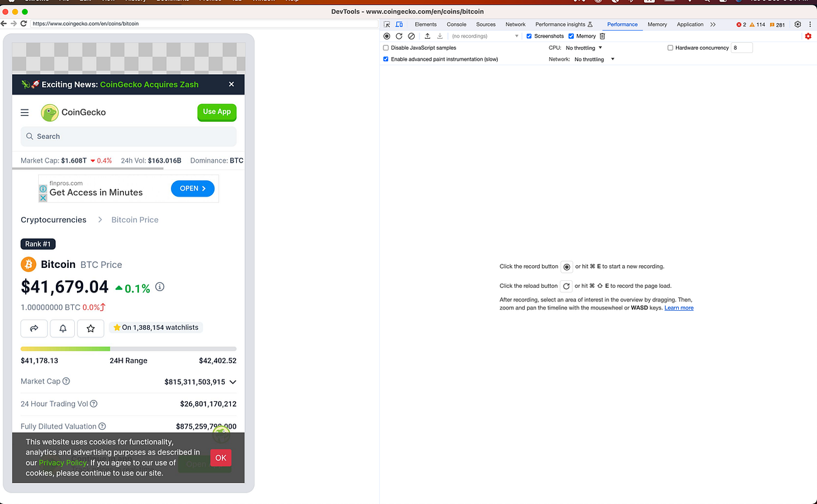Click the star icon to add Bitcoin to watchlist
817x504 pixels.
[x=91, y=327]
